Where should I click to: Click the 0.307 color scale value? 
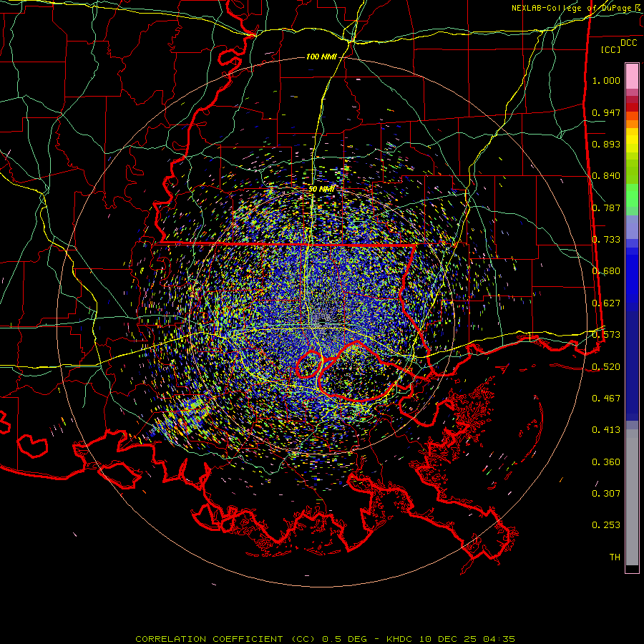click(606, 494)
